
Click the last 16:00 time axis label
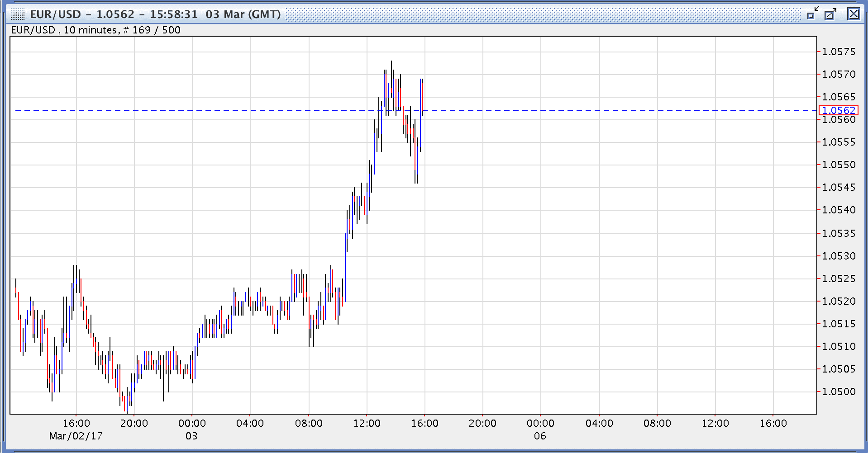(x=773, y=424)
